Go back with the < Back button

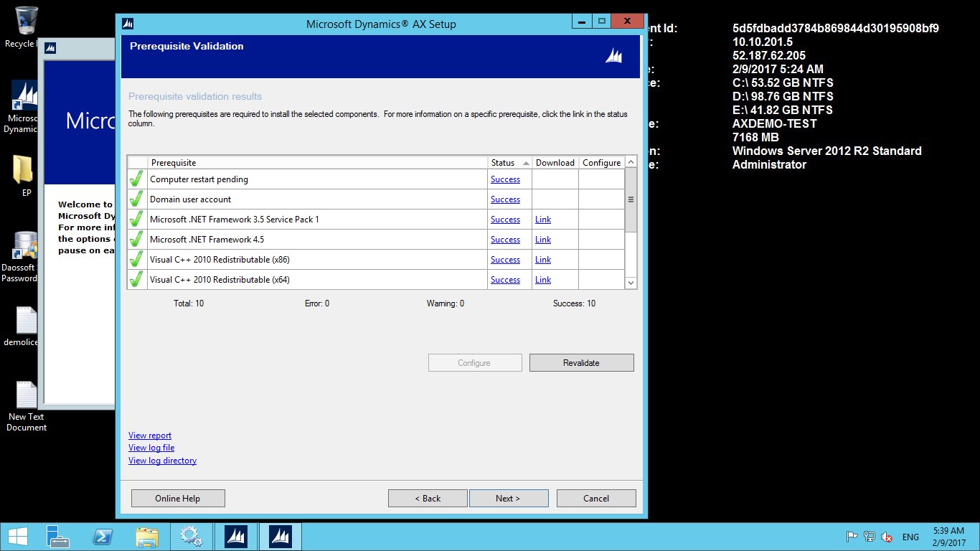[x=428, y=499]
